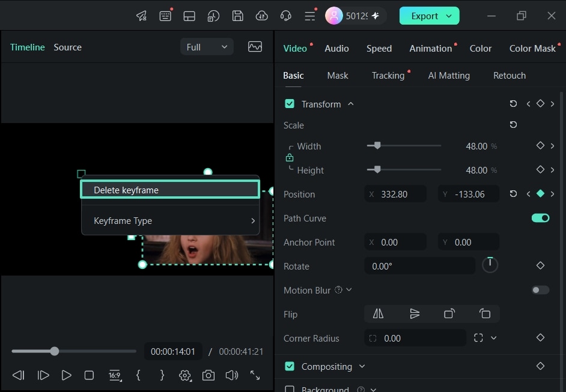
Task: Expand the Background section chevron
Action: [x=374, y=389]
